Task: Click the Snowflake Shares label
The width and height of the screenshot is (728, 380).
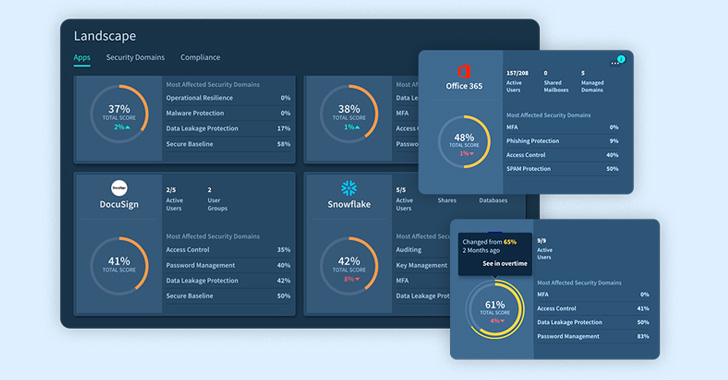Action: pyautogui.click(x=447, y=201)
